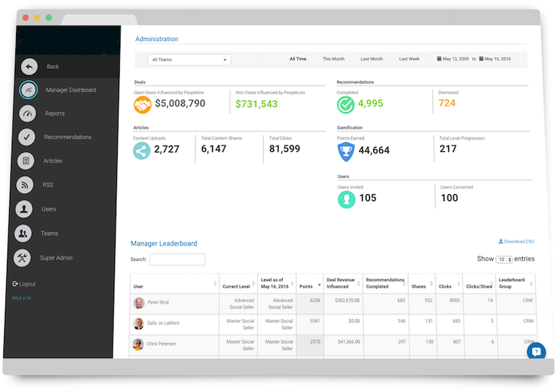Focus the leaderboard Search field
Viewport: 557px width, 392px height.
coord(178,260)
